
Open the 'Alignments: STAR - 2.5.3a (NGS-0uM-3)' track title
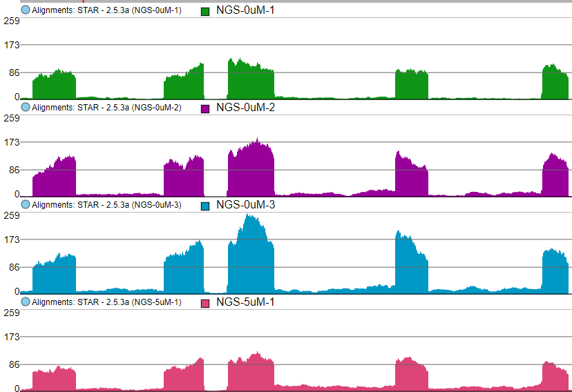pyautogui.click(x=106, y=205)
